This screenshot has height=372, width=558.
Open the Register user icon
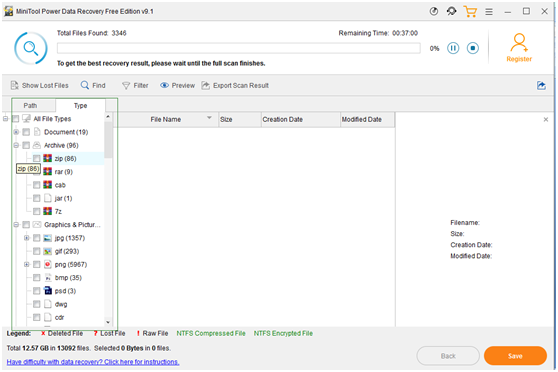click(519, 43)
